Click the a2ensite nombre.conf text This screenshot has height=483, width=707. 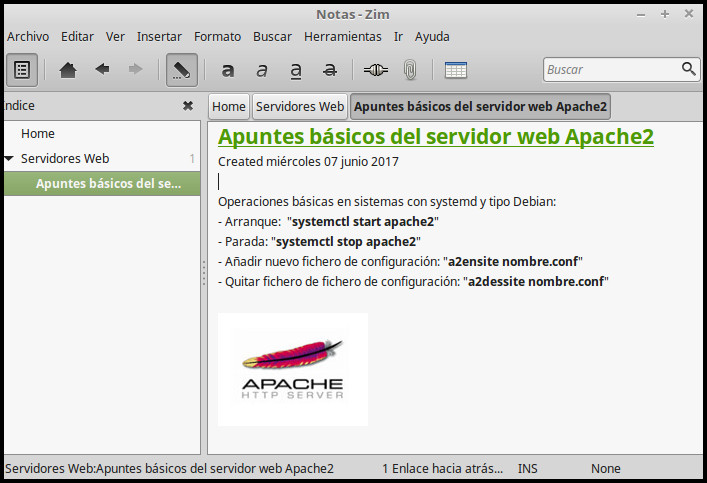point(513,262)
